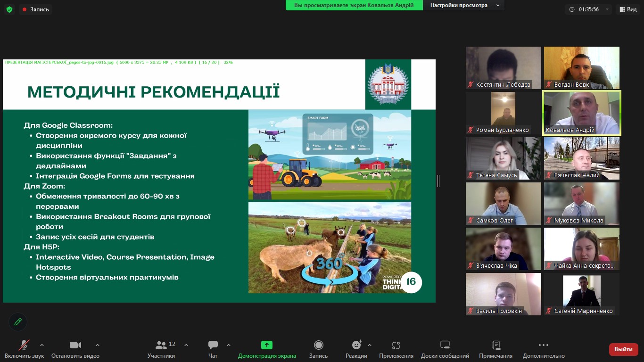Select Тетяна Самусь video thumbnail

504,158
